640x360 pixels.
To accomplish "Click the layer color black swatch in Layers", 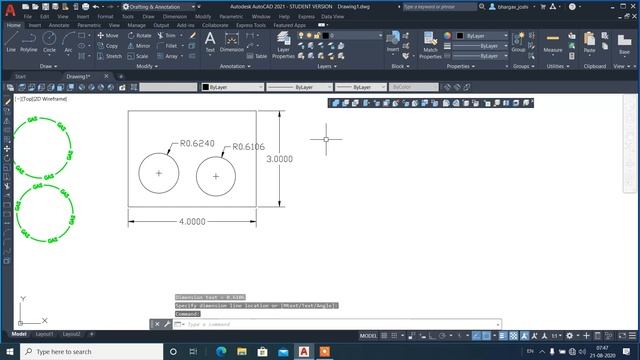I will coord(325,36).
